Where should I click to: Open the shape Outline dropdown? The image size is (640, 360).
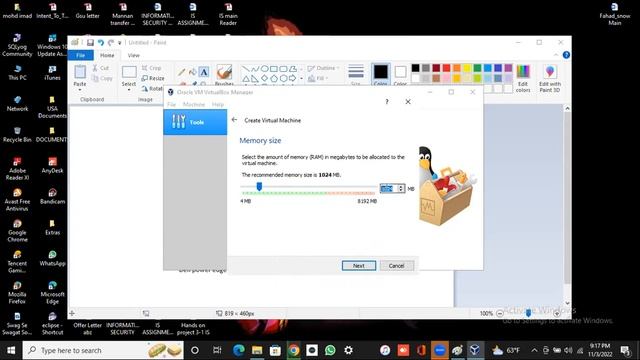[x=323, y=68]
